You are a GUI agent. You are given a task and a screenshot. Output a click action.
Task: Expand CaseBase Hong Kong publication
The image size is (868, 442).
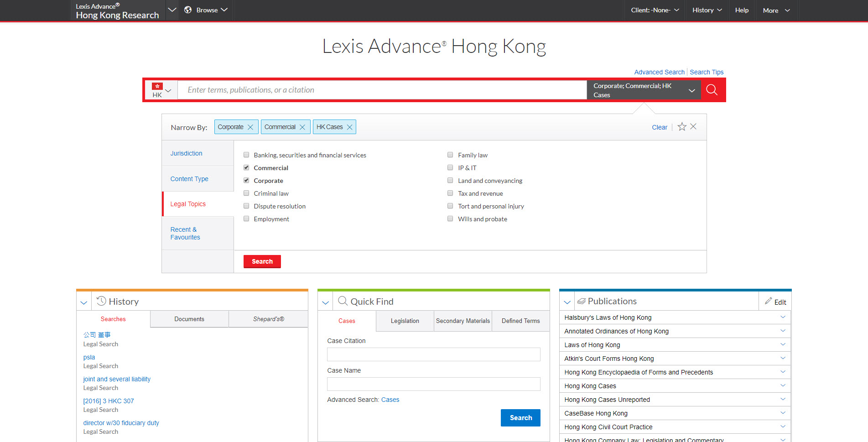783,413
